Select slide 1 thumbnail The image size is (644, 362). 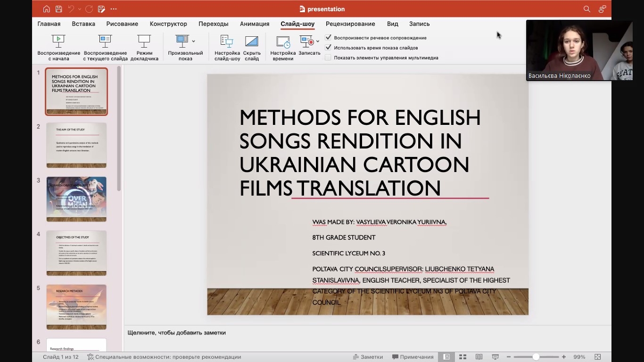(76, 91)
